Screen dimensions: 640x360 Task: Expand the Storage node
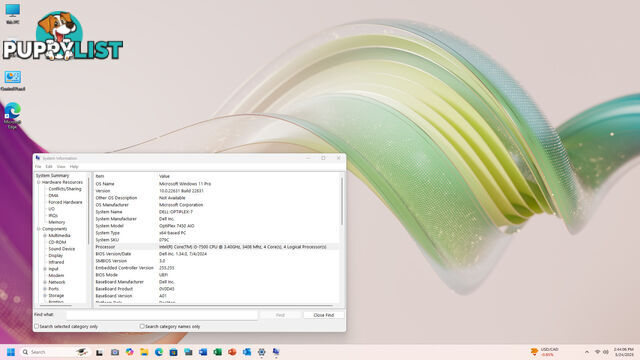coord(45,296)
